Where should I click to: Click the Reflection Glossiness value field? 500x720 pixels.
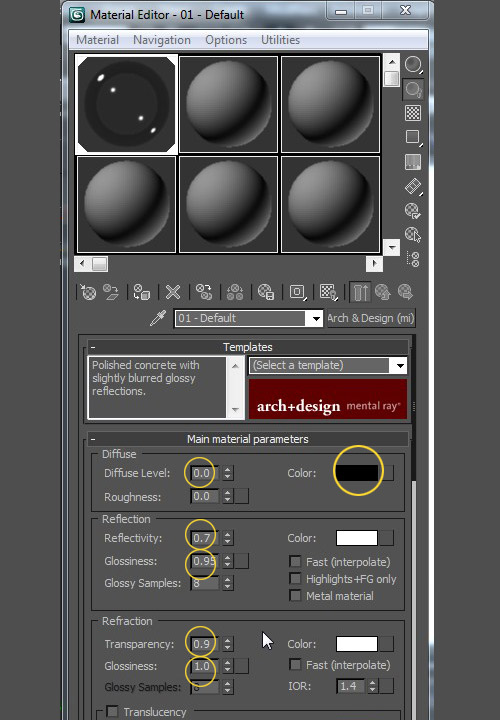pyautogui.click(x=204, y=561)
